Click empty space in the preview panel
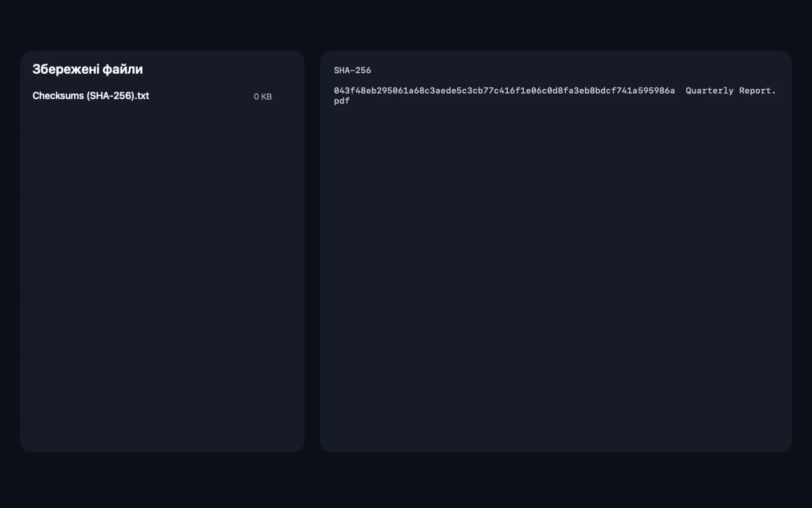Screen dimensions: 812x508 556,279
